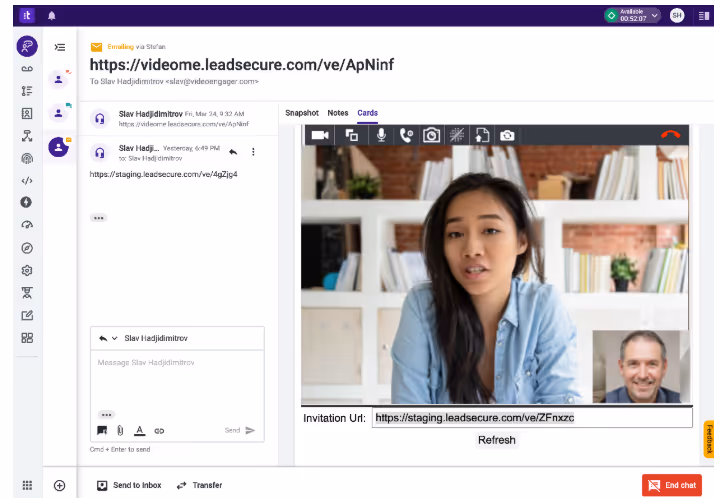Click End chat
Image resolution: width=714 pixels, height=498 pixels.
tap(672, 485)
